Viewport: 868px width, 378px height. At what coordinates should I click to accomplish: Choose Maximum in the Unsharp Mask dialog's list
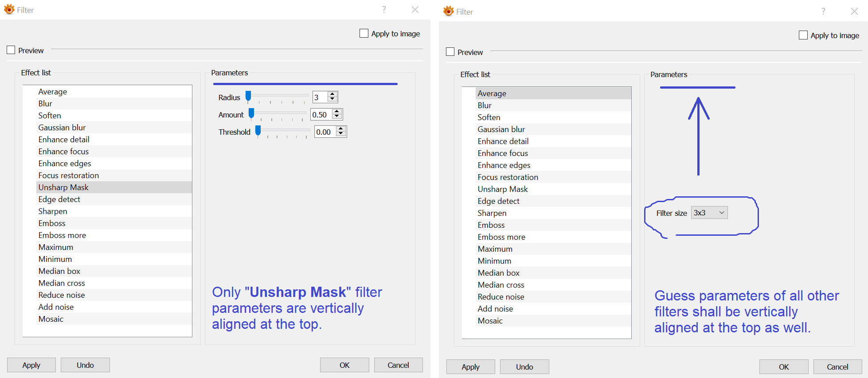114,247
